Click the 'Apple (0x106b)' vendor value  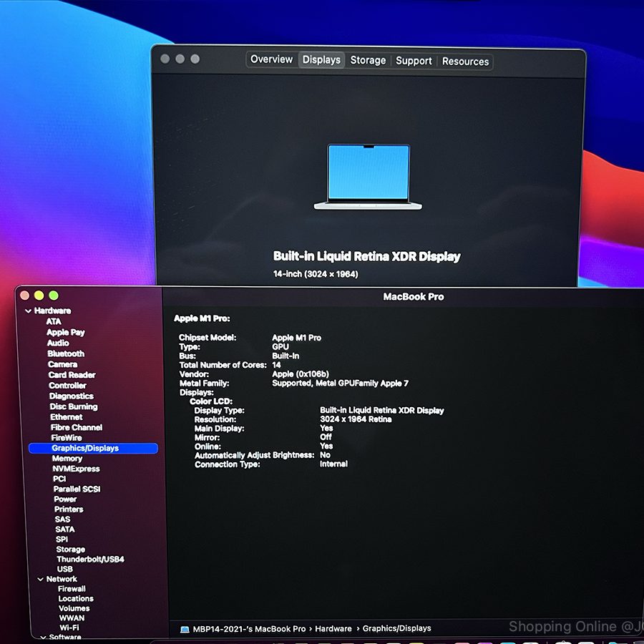pyautogui.click(x=301, y=374)
